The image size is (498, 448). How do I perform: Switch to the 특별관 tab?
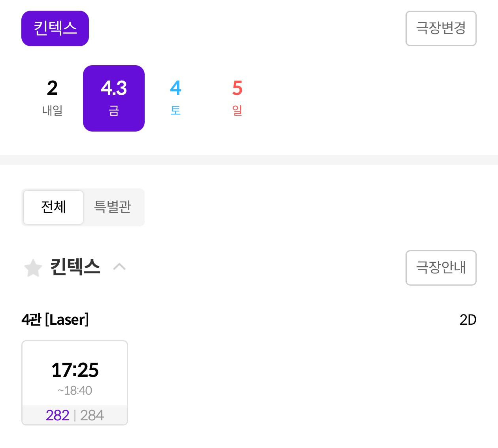pos(113,207)
